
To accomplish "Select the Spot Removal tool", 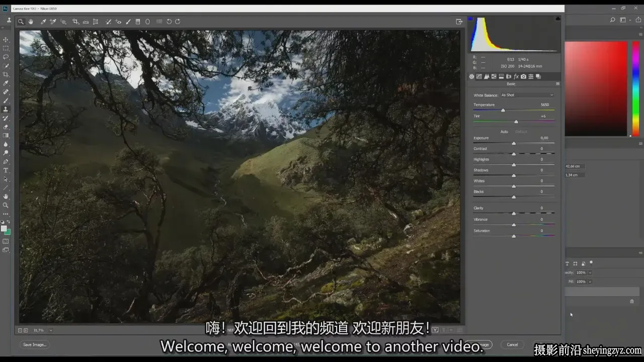I will pyautogui.click(x=108, y=22).
